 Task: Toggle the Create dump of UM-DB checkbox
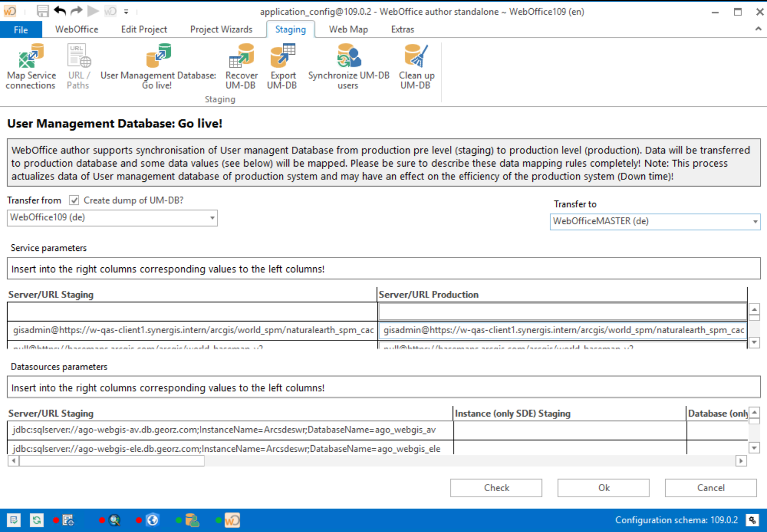[x=74, y=200]
